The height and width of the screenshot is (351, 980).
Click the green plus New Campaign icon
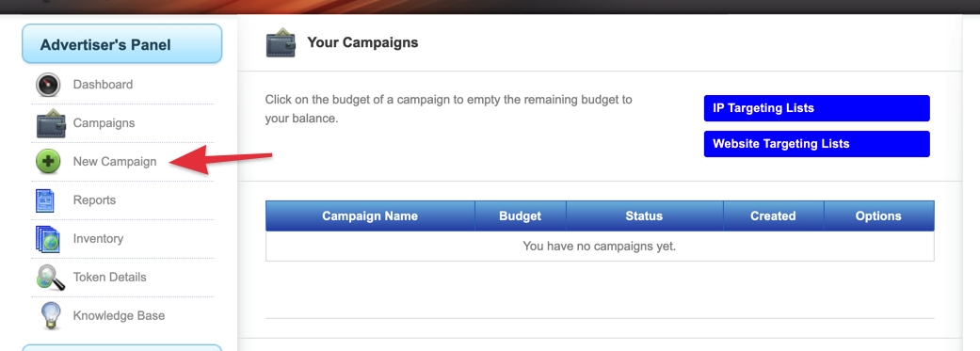click(48, 162)
